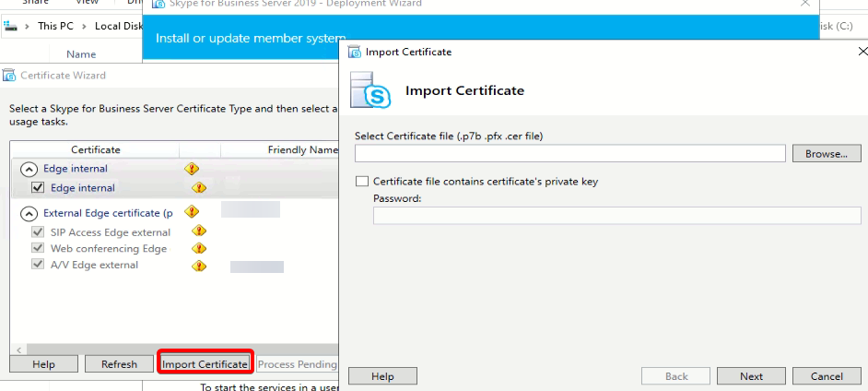Click the This PC icon in address bar
This screenshot has height=391, width=868.
coord(10,26)
